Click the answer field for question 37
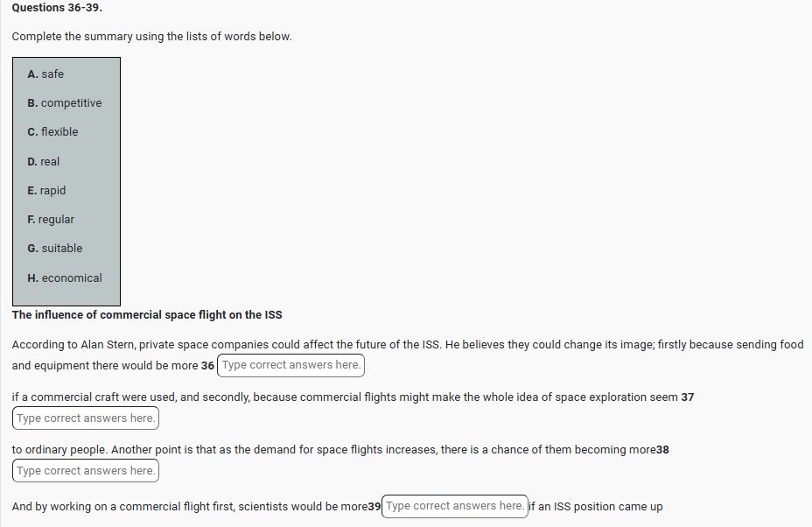The height and width of the screenshot is (527, 812). [x=86, y=418]
